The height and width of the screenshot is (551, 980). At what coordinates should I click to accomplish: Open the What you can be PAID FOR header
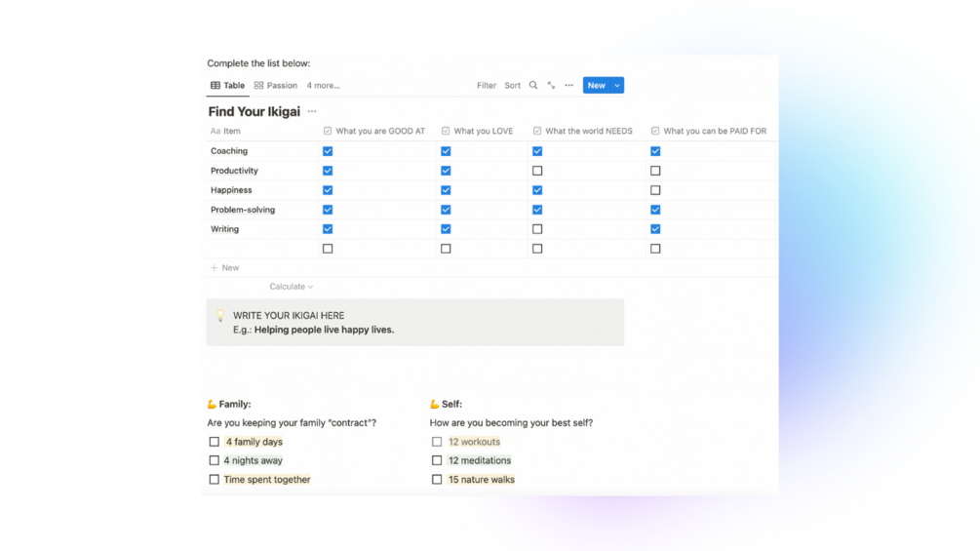pos(711,132)
